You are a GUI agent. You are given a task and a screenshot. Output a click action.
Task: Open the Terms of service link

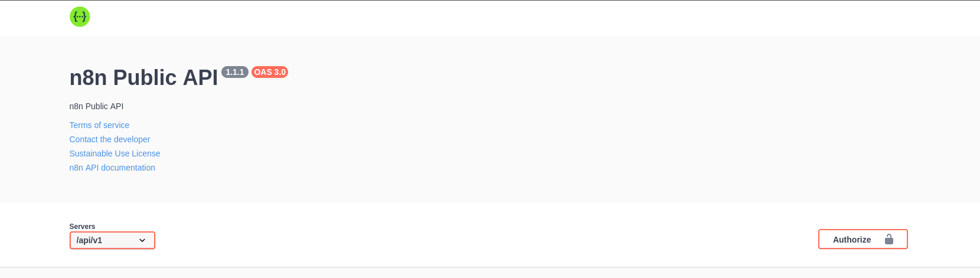coord(99,125)
